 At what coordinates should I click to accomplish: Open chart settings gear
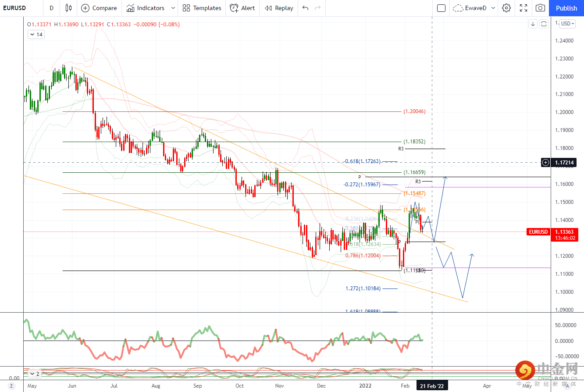(x=506, y=8)
